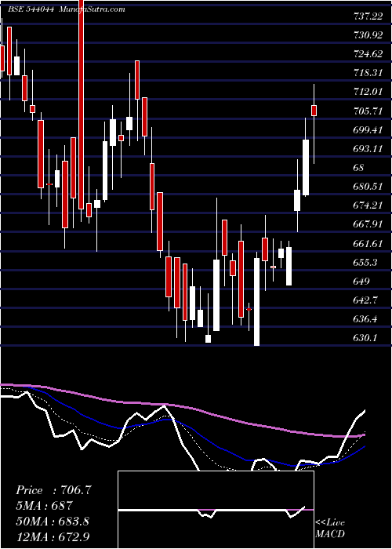The height and width of the screenshot is (549, 392).
Task: Select the 661.61 price axis label
Action: [367, 244]
